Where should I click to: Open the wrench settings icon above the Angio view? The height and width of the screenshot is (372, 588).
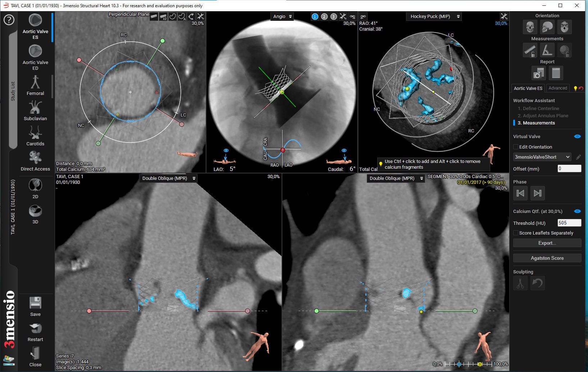pyautogui.click(x=343, y=16)
